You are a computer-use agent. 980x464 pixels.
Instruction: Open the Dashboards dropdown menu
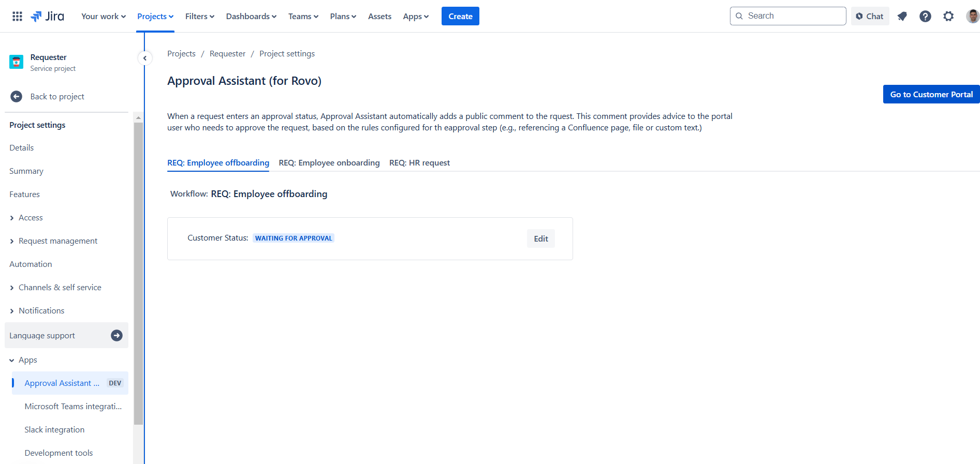pos(251,16)
